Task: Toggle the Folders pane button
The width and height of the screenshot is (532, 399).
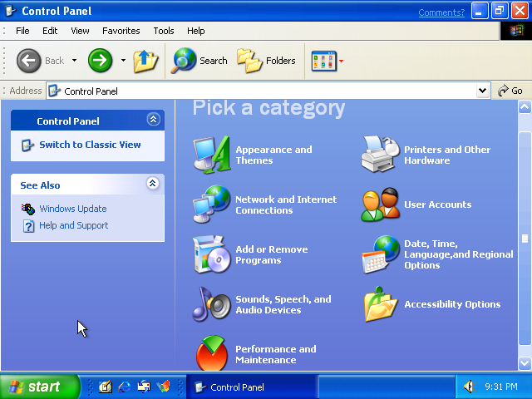Action: click(x=267, y=61)
